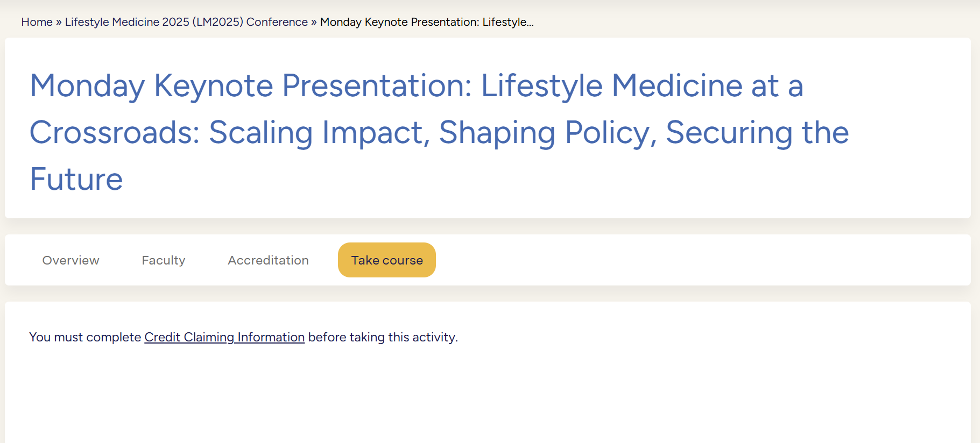
Task: Click the "You must complete" message text
Action: pyautogui.click(x=85, y=337)
